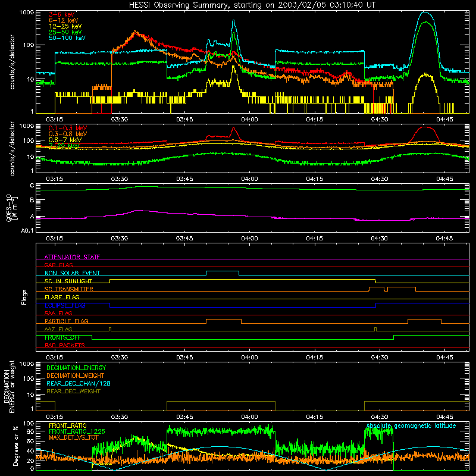
Task: Select the ECLIPSE_FLAG label
Action: (65, 305)
